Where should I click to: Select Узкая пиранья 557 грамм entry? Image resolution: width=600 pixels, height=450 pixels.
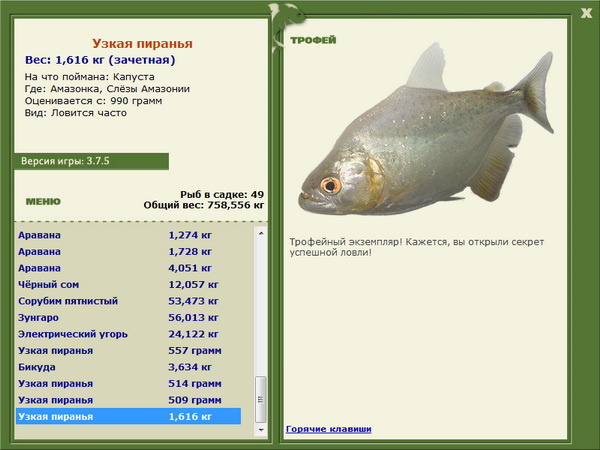(x=129, y=350)
